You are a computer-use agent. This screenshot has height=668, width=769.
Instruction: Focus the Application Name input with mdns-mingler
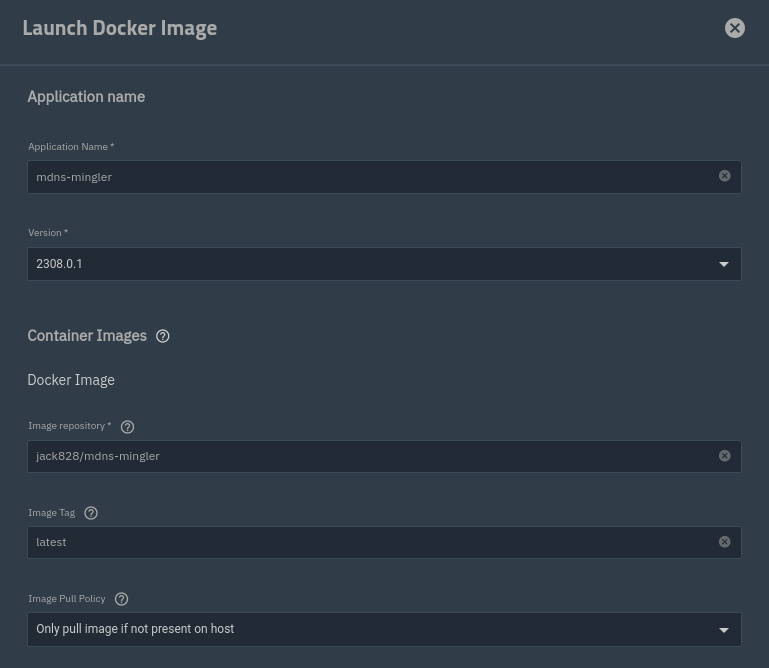point(370,177)
